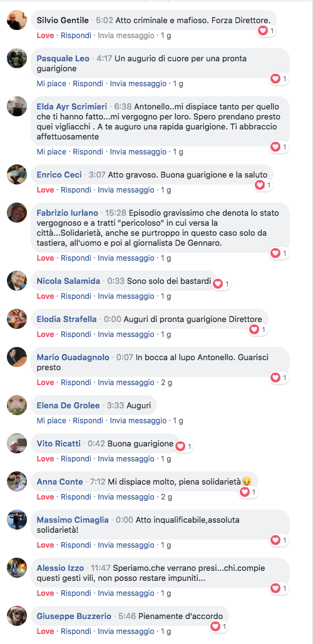Remove Love reaction from Enrico Ceci's comment

tap(45, 189)
